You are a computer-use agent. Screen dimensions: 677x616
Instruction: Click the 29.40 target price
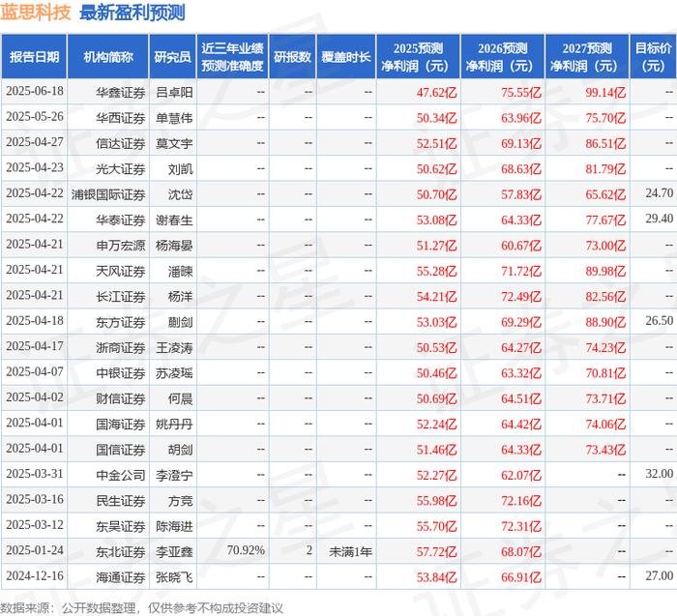pos(660,219)
